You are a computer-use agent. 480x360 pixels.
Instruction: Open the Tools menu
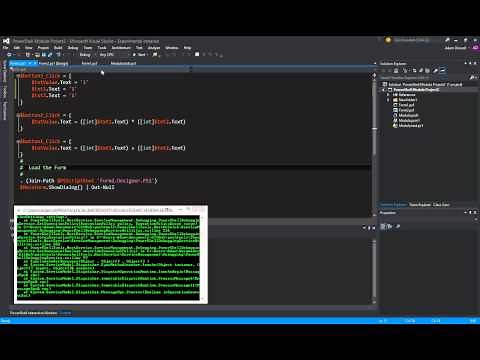click(x=102, y=48)
